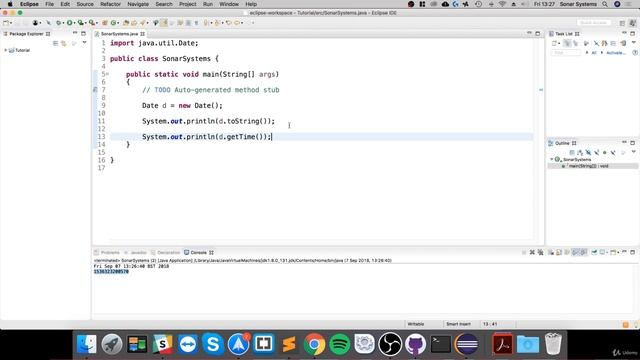Open Skype from the Dock
This screenshot has width=640, height=360.
(213, 344)
